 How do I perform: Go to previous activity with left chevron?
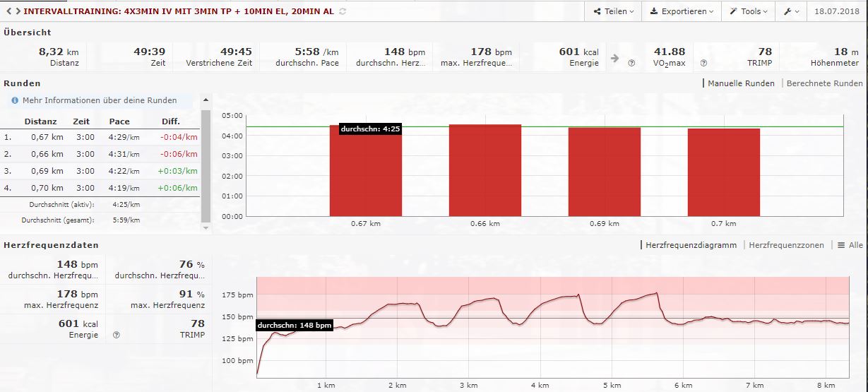pos(8,11)
